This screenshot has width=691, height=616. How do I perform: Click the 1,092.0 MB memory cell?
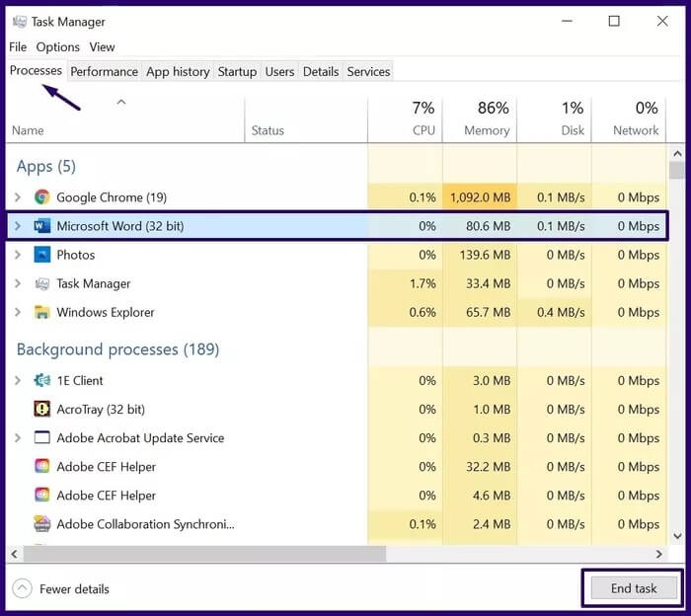tap(480, 197)
